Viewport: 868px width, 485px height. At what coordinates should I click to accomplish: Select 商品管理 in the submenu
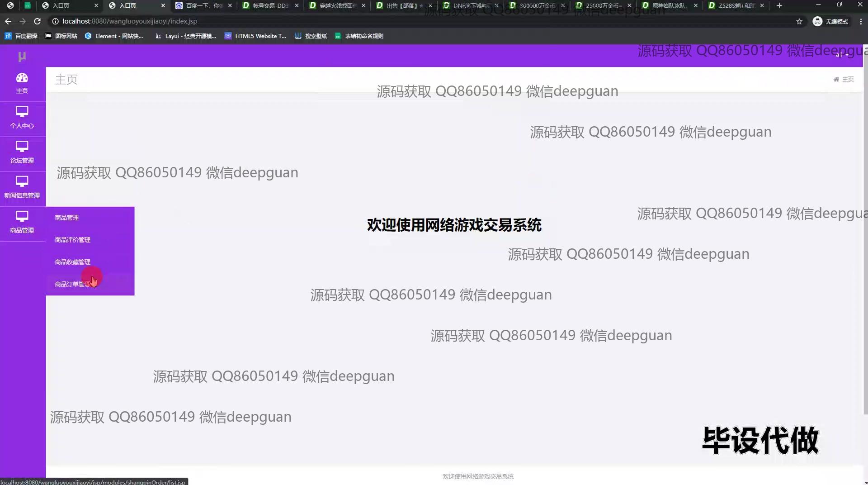[67, 218]
